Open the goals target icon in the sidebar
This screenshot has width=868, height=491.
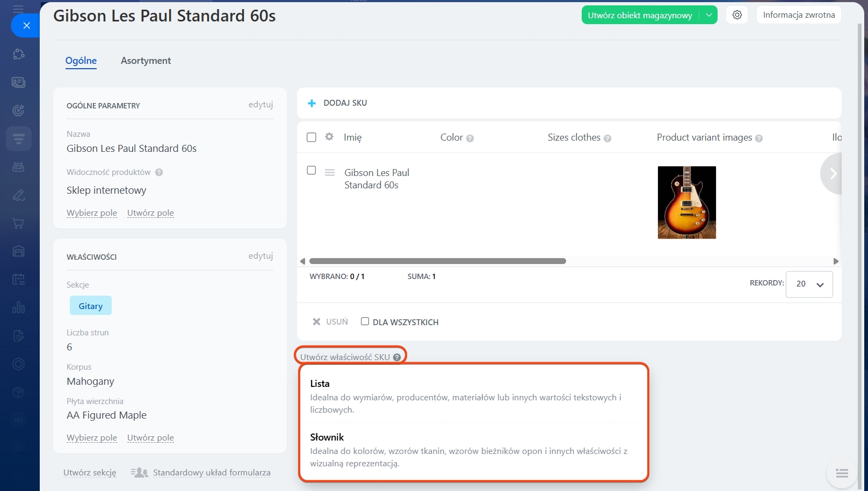(x=18, y=111)
